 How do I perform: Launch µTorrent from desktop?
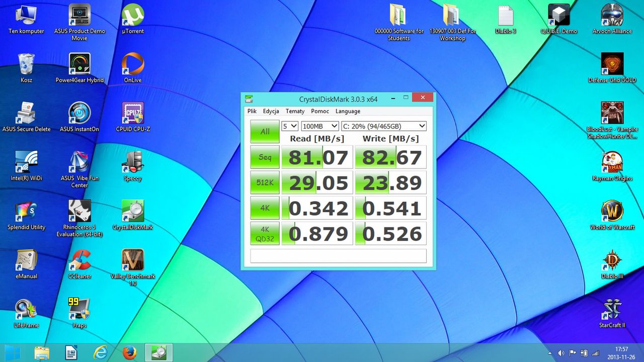point(133,20)
